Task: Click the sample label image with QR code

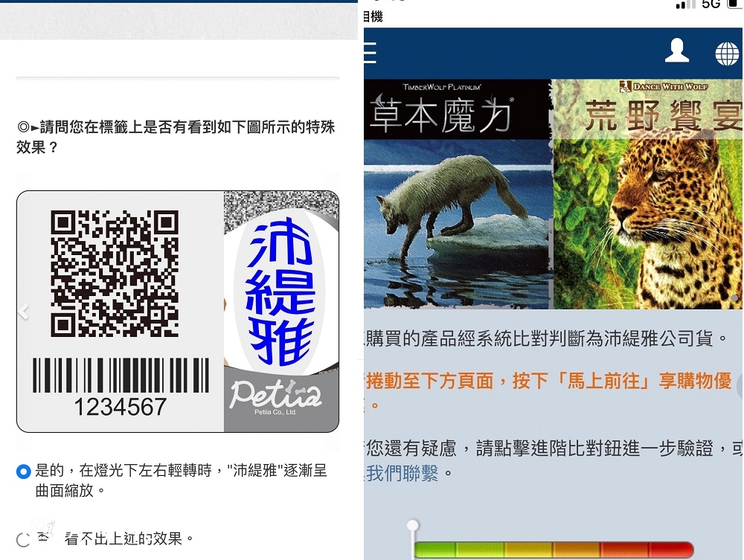Action: click(x=178, y=311)
